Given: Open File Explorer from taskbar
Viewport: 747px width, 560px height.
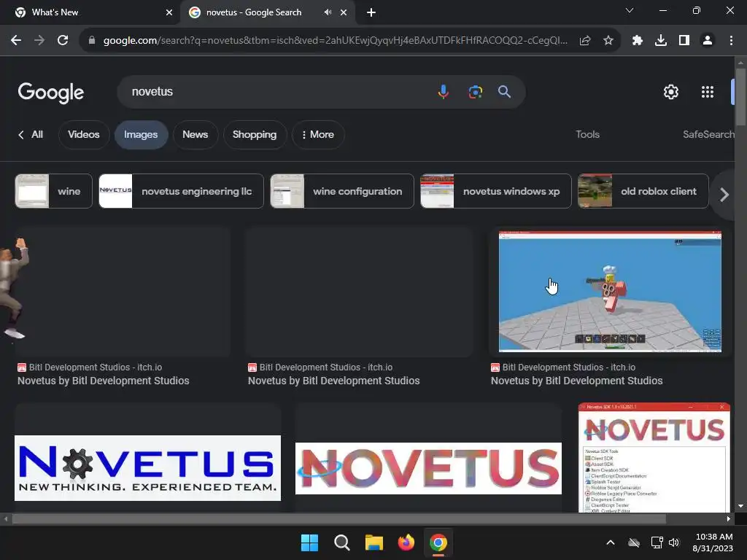Looking at the screenshot, I should [x=374, y=542].
